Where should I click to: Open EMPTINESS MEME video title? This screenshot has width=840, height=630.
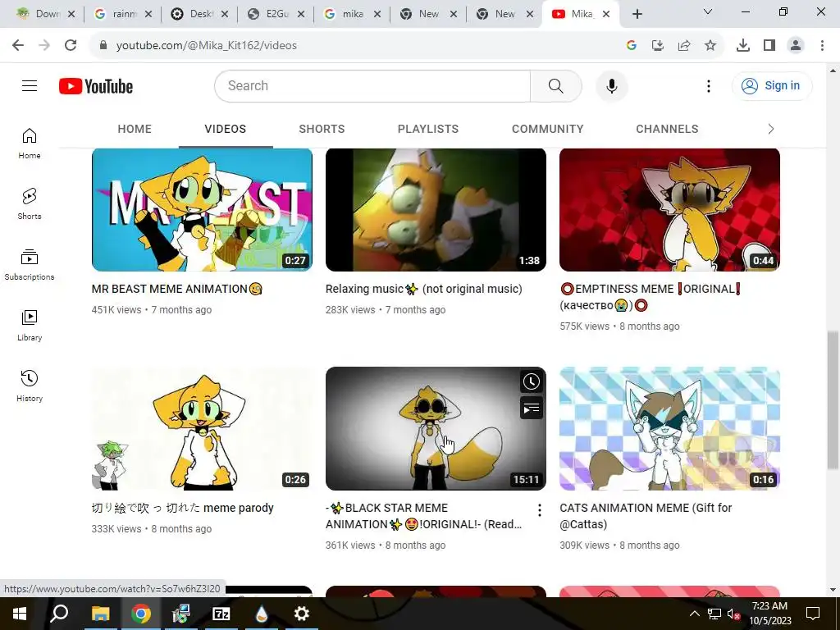click(x=651, y=297)
